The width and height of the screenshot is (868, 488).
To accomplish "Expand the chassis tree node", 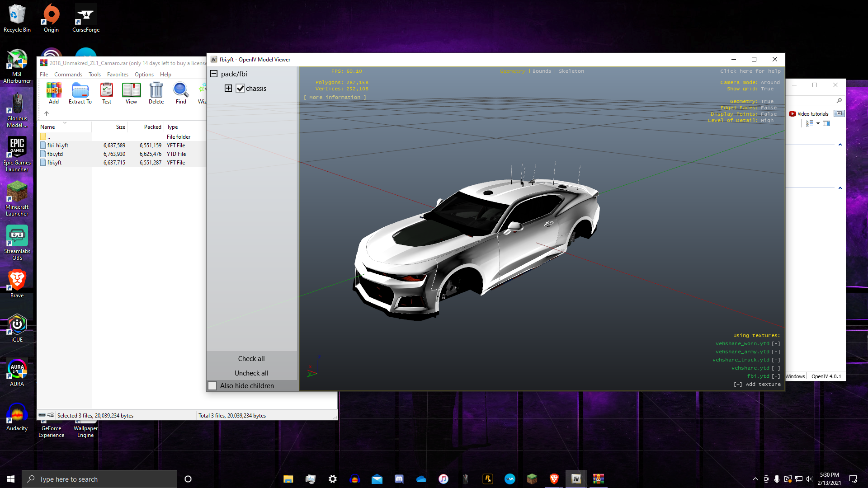I will pyautogui.click(x=228, y=89).
